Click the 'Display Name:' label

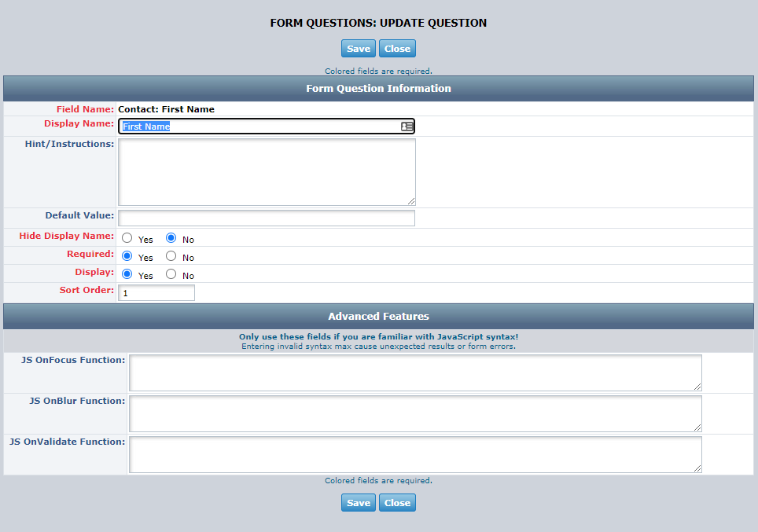point(79,123)
